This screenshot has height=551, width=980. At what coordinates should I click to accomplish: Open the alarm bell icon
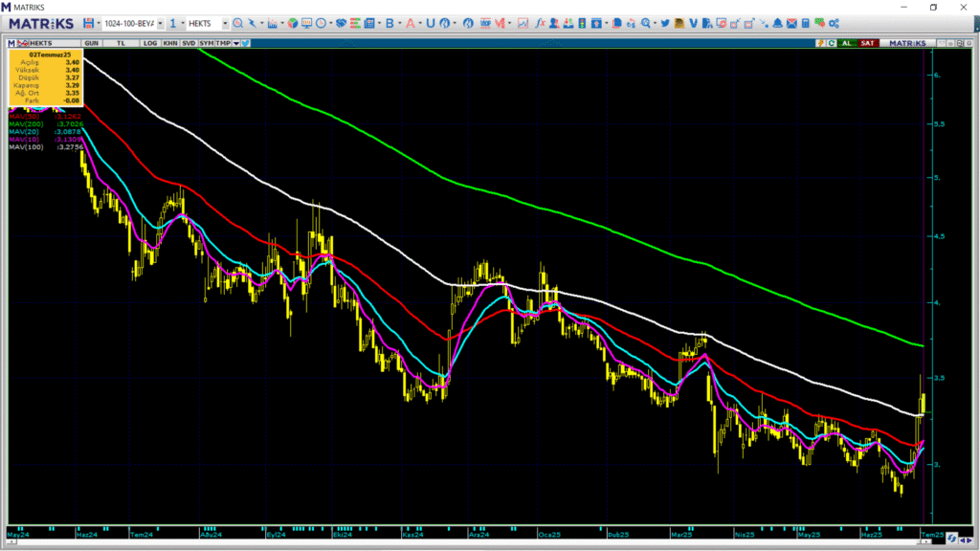pyautogui.click(x=777, y=23)
